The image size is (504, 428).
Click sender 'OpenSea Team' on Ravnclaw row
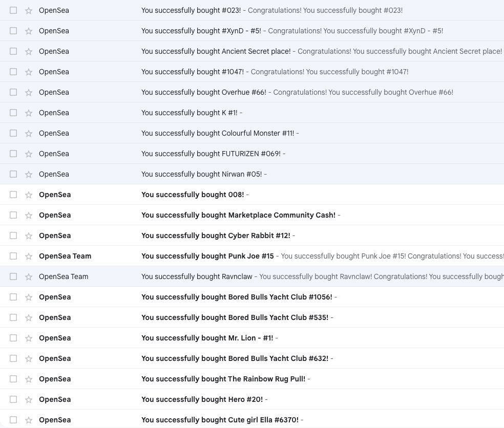(x=64, y=276)
